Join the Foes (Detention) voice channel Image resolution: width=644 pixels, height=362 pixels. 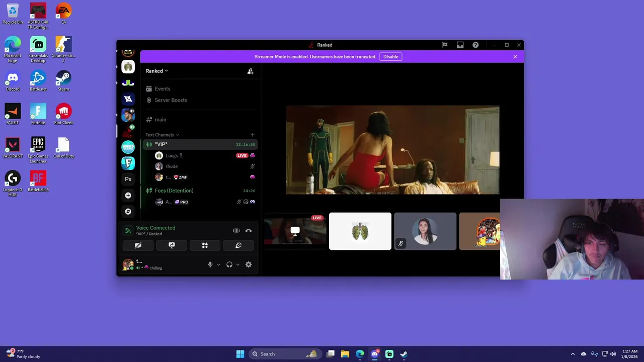click(200, 191)
